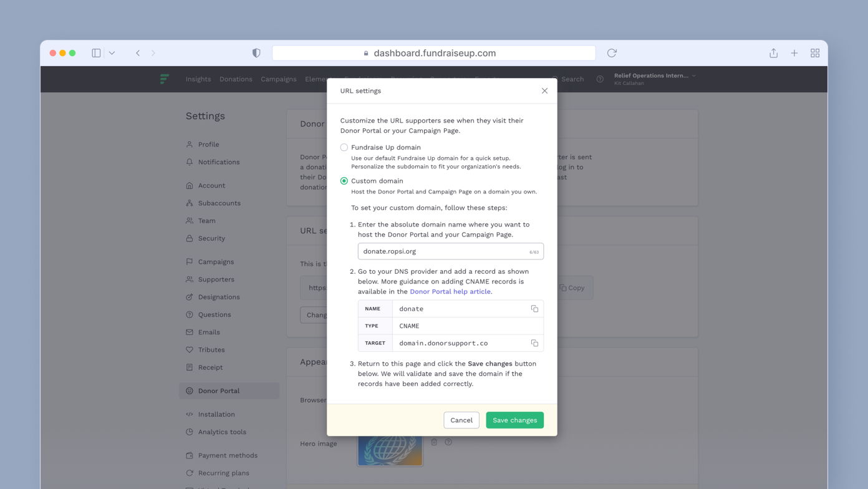Open the Donations menu item

[236, 79]
